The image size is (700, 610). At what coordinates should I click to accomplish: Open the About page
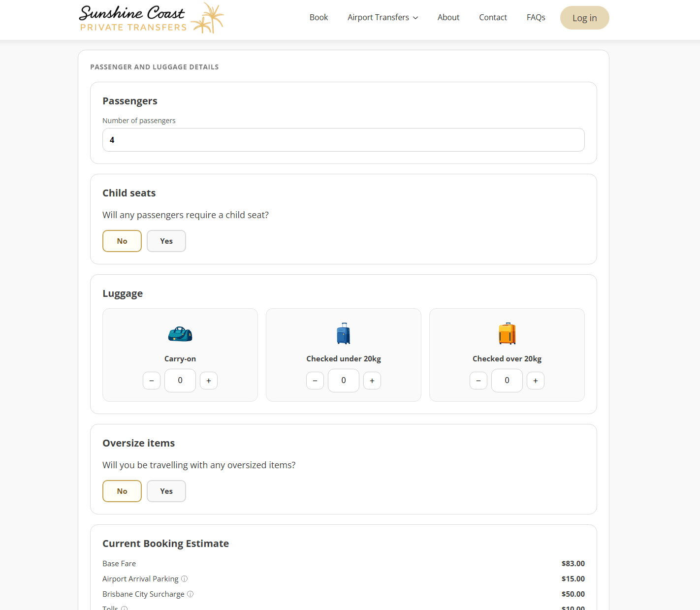pos(448,17)
